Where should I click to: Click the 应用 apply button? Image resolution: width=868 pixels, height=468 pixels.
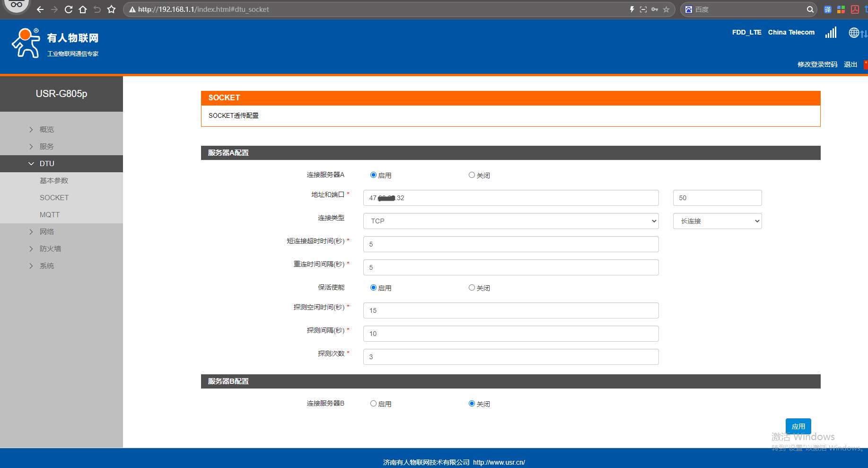[x=798, y=426]
